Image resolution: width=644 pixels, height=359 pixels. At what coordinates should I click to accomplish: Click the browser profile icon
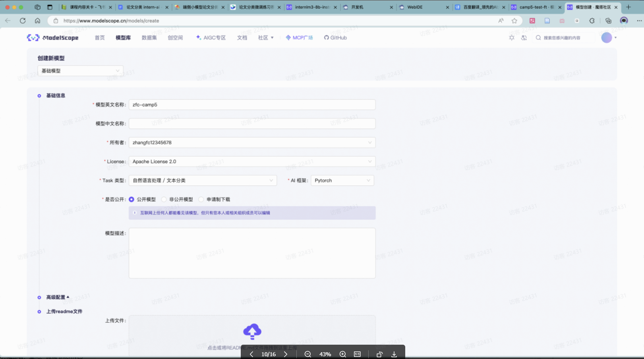pos(624,21)
